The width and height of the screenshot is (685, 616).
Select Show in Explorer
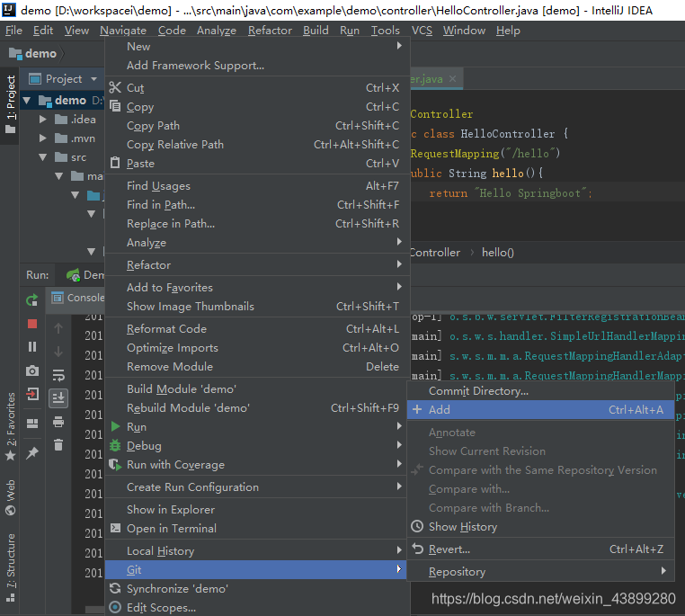coord(257,509)
